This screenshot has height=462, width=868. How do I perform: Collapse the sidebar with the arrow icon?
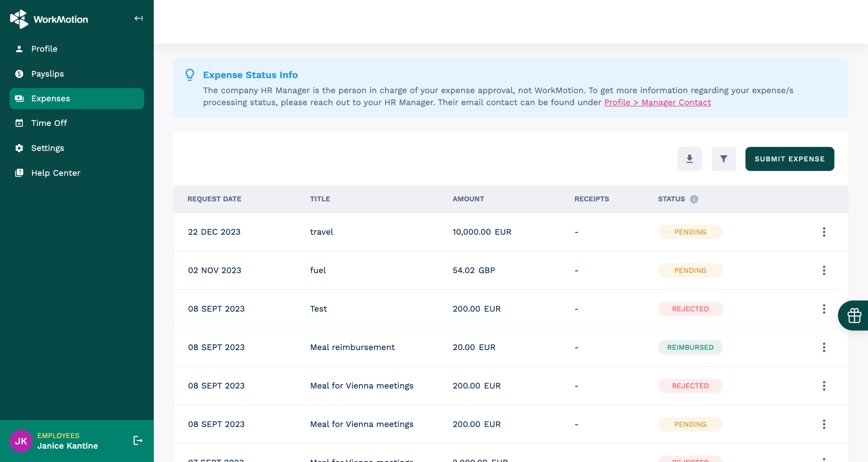tap(138, 18)
